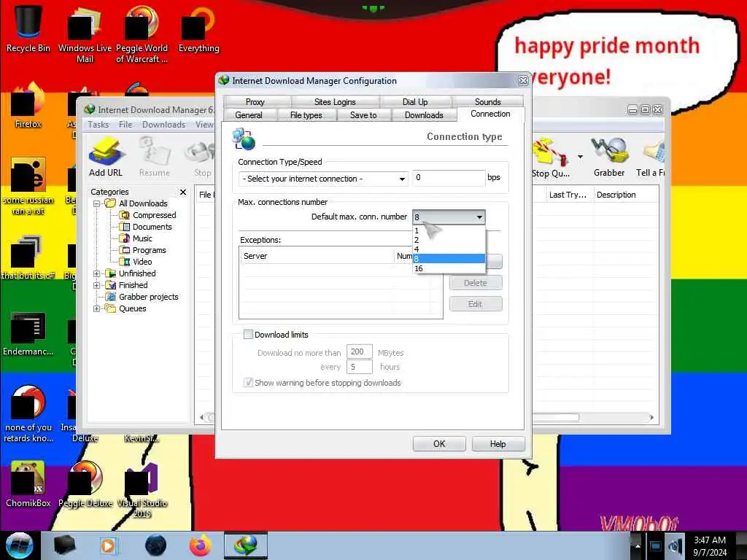The width and height of the screenshot is (747, 560).
Task: Click Help in Configuration dialog
Action: (498, 444)
